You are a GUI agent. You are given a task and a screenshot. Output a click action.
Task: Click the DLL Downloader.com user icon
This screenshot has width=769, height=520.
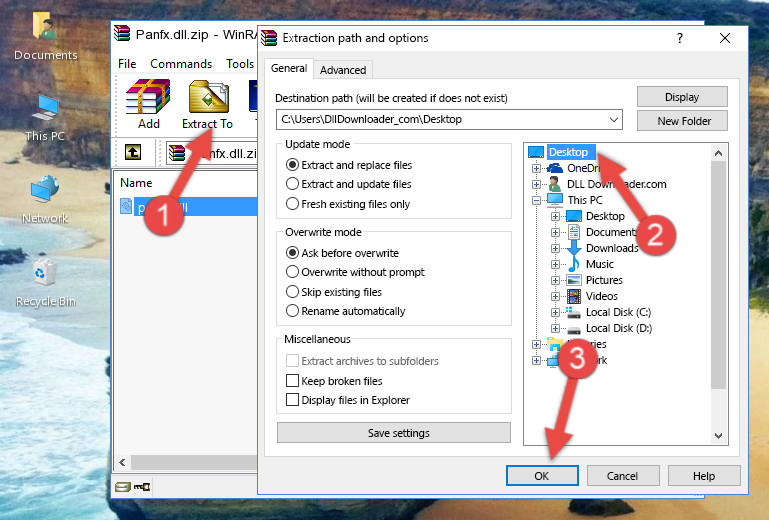click(x=555, y=184)
